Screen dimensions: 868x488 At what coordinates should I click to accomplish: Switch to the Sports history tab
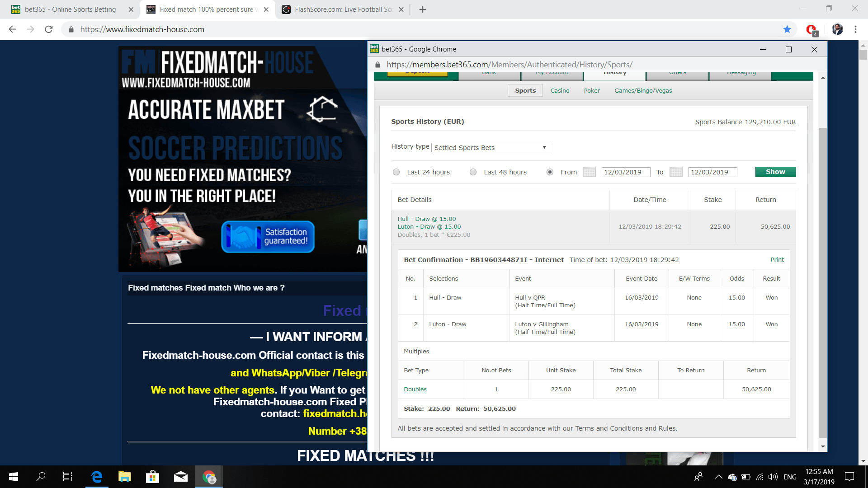(x=525, y=91)
